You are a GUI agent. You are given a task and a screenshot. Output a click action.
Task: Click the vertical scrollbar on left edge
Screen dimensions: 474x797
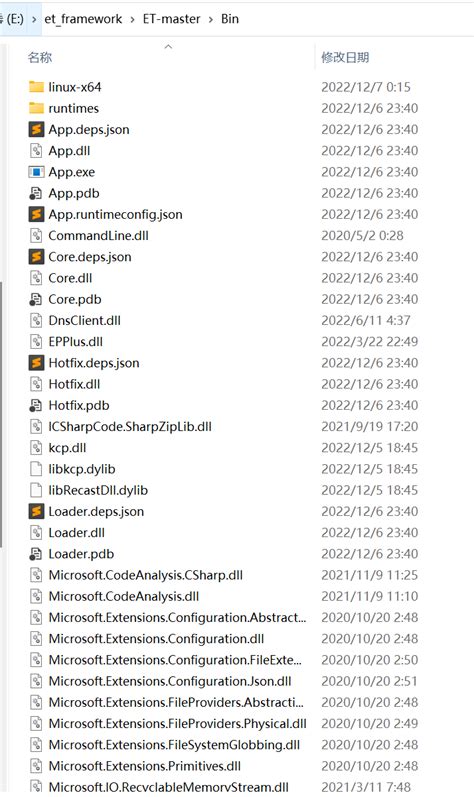tap(2, 414)
